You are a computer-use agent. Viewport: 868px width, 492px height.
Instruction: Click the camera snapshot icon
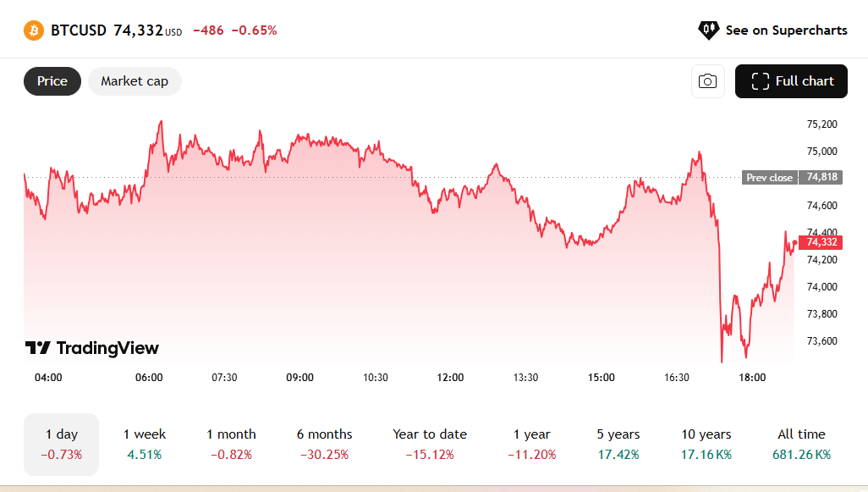tap(708, 81)
